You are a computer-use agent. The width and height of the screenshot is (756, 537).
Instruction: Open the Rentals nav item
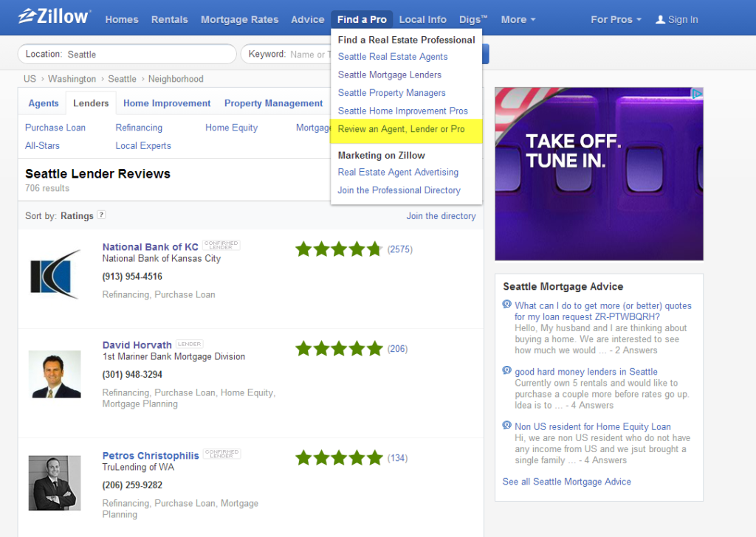[x=169, y=20]
